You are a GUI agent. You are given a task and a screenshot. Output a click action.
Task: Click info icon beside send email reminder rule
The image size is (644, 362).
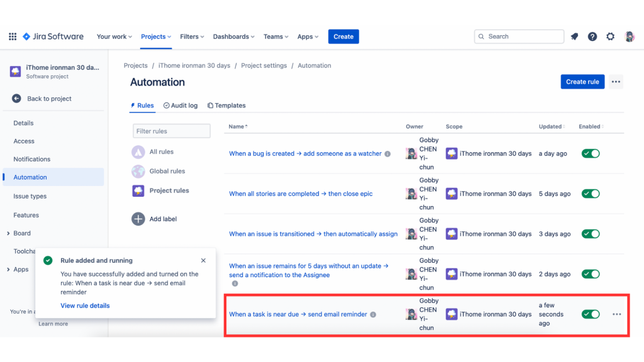click(x=373, y=315)
